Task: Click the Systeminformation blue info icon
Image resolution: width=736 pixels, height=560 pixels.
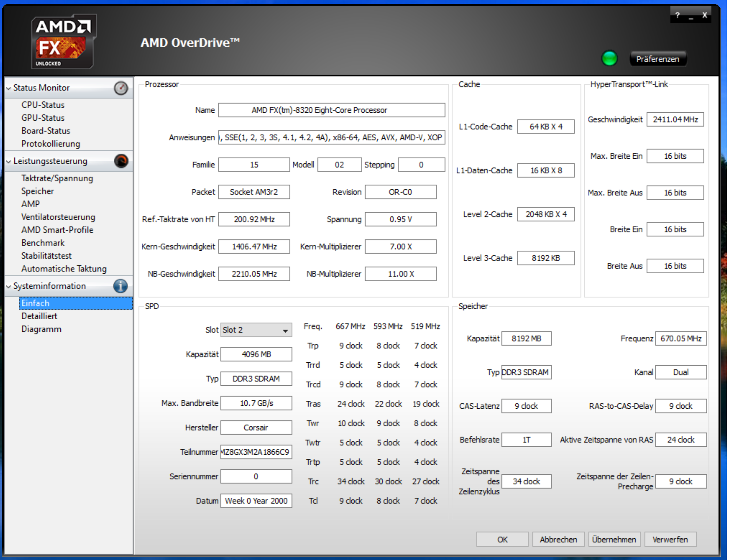Action: [120, 286]
